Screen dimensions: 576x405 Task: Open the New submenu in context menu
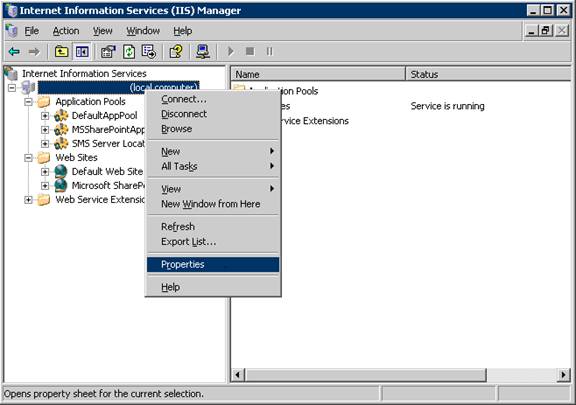[213, 151]
